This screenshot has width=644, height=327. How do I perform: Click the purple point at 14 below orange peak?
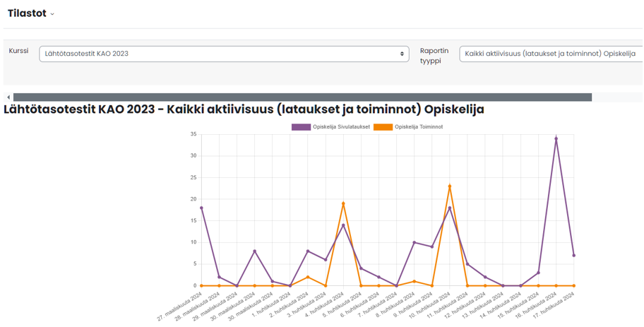(x=343, y=225)
